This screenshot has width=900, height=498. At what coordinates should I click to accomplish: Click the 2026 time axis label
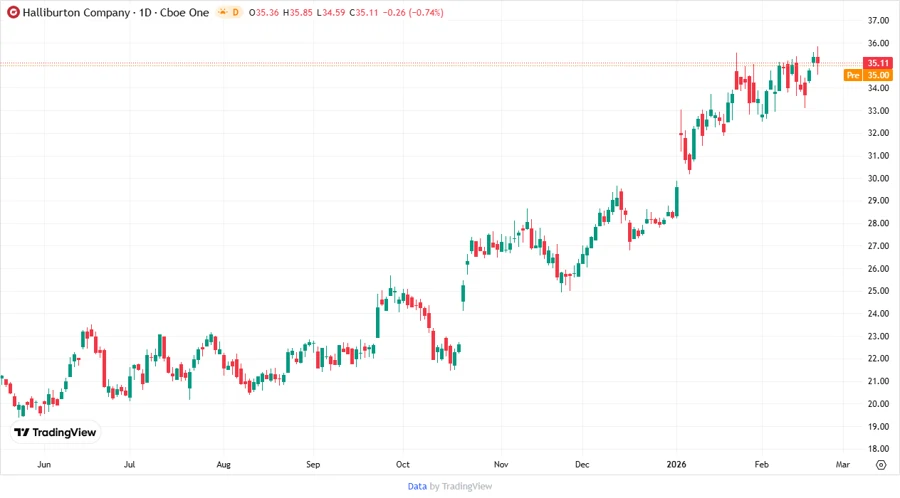pyautogui.click(x=676, y=464)
